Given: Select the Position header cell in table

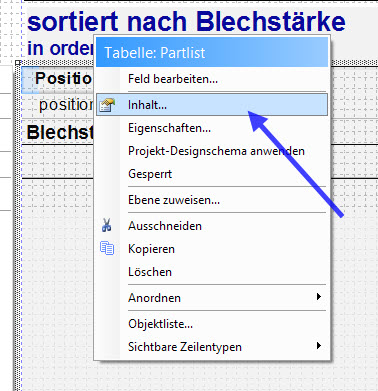Looking at the screenshot, I should point(57,79).
